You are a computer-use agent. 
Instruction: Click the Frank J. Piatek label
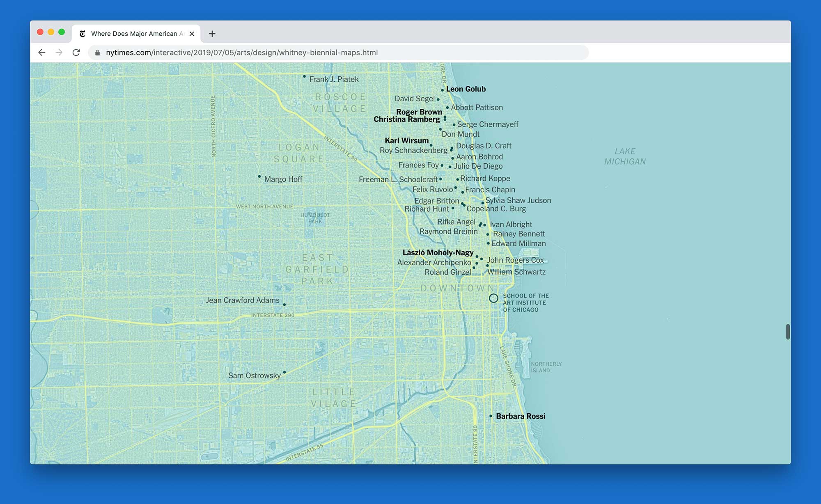tap(334, 79)
